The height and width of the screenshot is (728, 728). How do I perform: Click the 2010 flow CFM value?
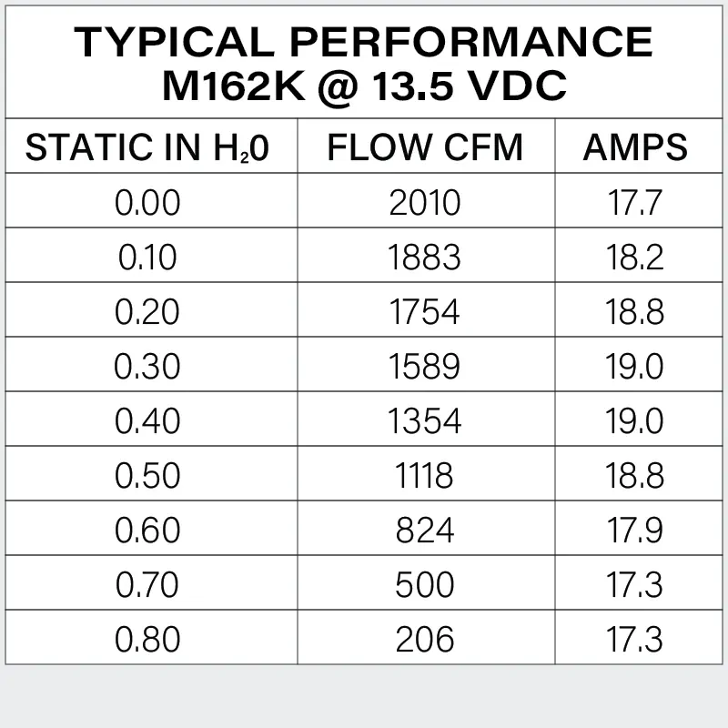(425, 202)
